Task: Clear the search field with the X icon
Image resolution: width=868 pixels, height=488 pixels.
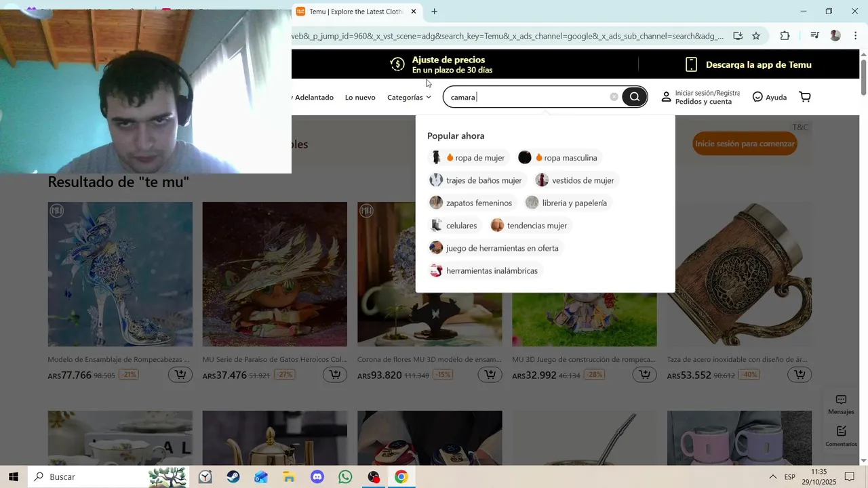Action: point(614,97)
